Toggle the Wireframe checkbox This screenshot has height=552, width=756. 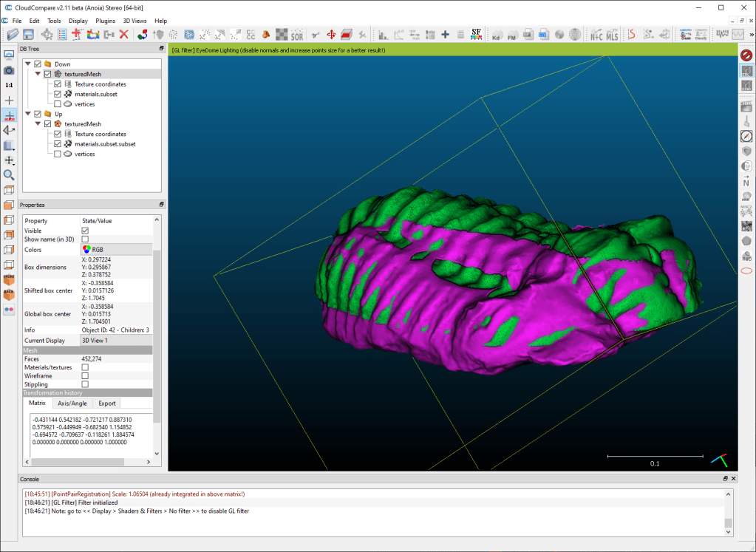pos(85,375)
